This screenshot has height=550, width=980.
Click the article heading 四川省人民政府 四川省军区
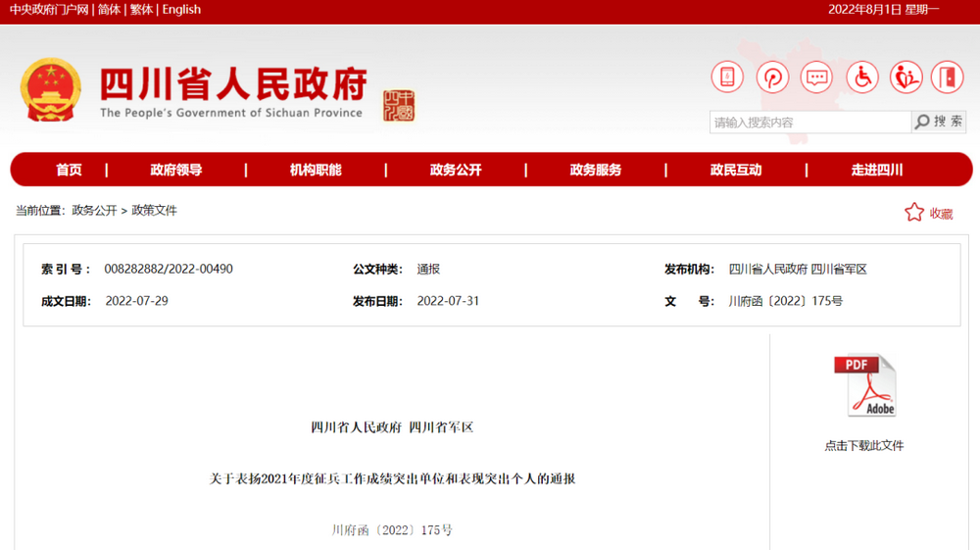(392, 427)
